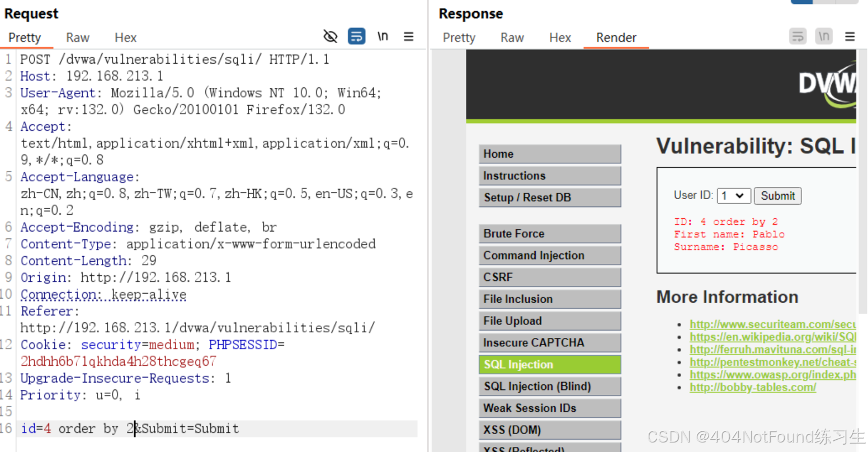Screen dimensions: 868x452
Task: Click the DVWA logo in rendered page
Action: click(827, 85)
